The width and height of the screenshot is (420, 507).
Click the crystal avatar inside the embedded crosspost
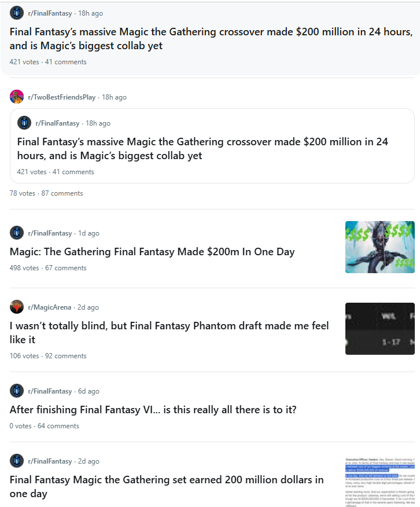(24, 123)
